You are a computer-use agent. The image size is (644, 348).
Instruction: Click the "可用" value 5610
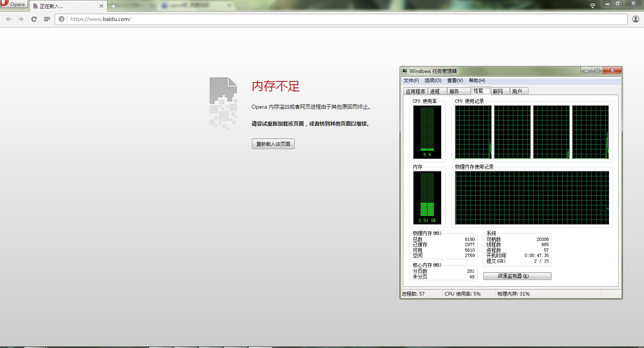470,250
